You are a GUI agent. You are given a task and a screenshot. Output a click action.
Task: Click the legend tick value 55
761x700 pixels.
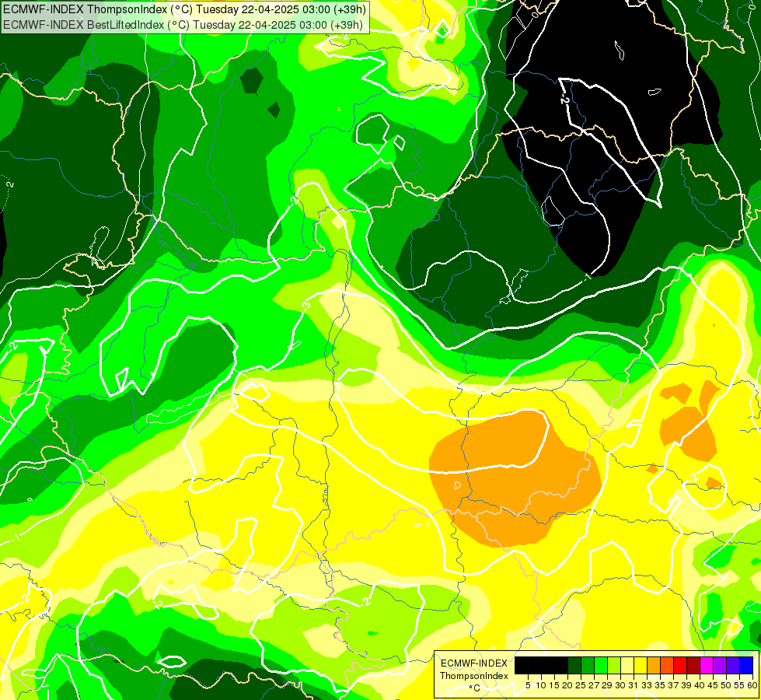[739, 685]
